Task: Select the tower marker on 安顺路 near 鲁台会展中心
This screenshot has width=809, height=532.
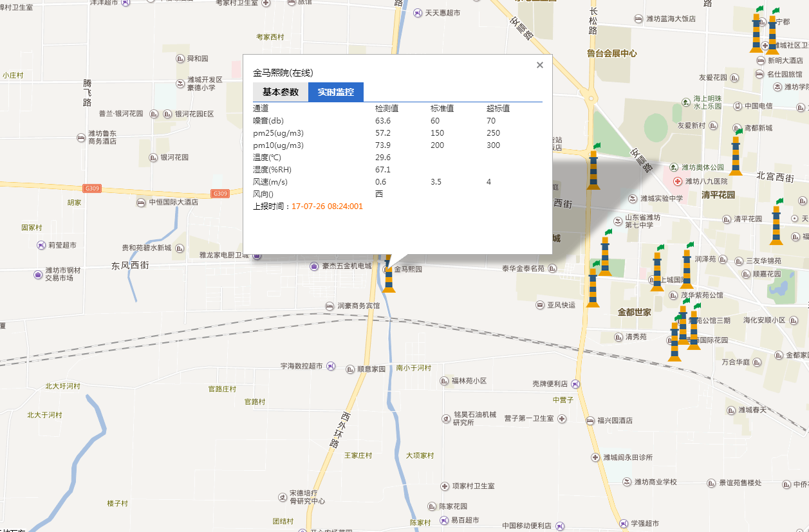Action: (x=593, y=169)
